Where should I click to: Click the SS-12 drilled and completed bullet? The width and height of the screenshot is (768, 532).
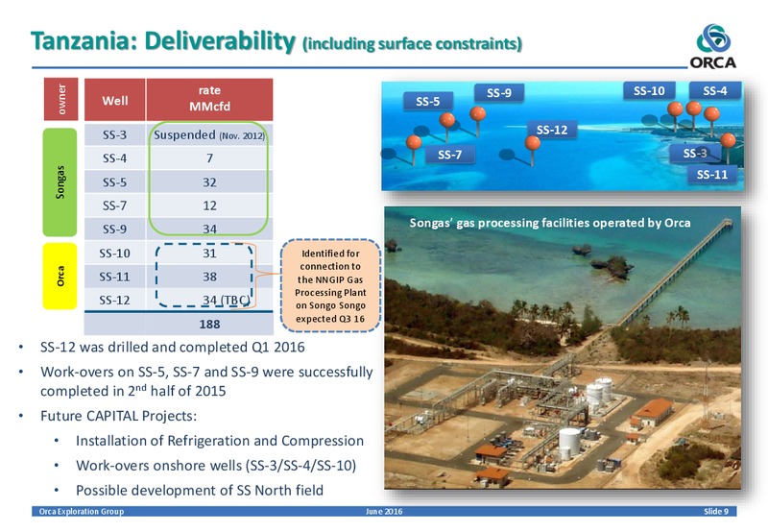click(x=172, y=347)
